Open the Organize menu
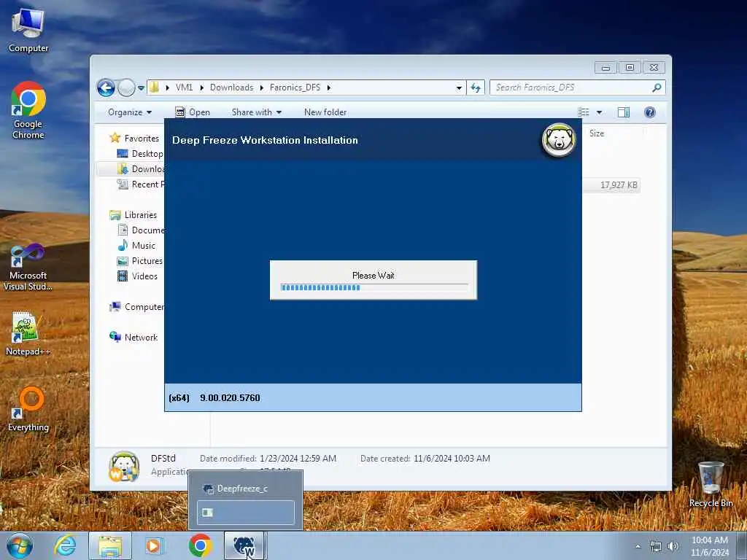747x560 pixels. pyautogui.click(x=130, y=112)
